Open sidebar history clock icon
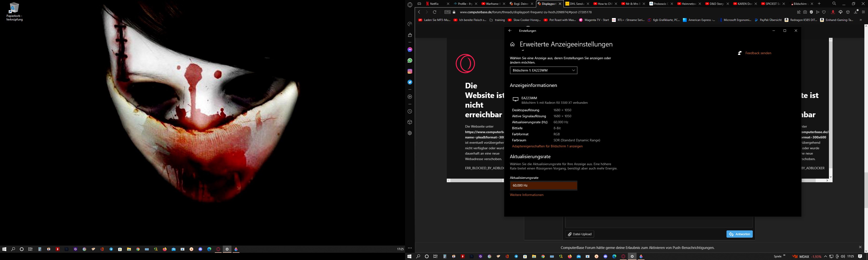Screen dimensions: 868x260 [410, 111]
